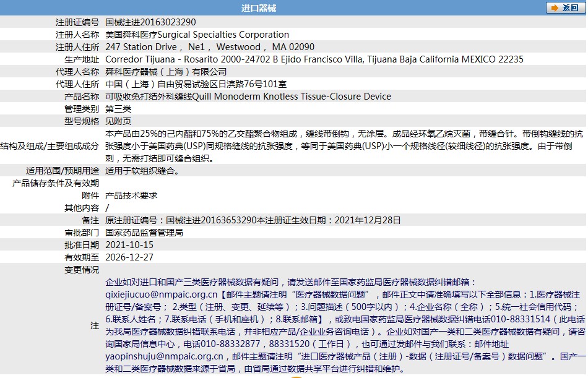Viewport: 588px width, 378px height.
Task: Click the 代理人名称 label
Action: click(x=77, y=72)
